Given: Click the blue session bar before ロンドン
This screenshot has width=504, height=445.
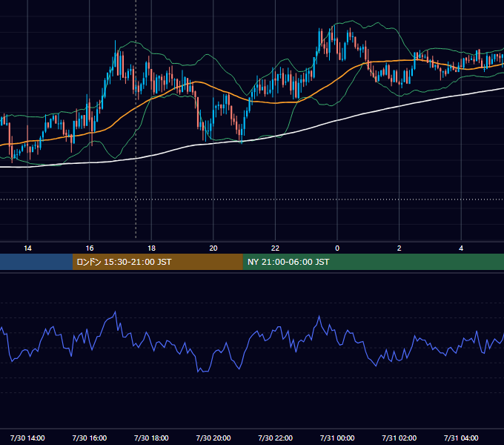Looking at the screenshot, I should [36, 262].
